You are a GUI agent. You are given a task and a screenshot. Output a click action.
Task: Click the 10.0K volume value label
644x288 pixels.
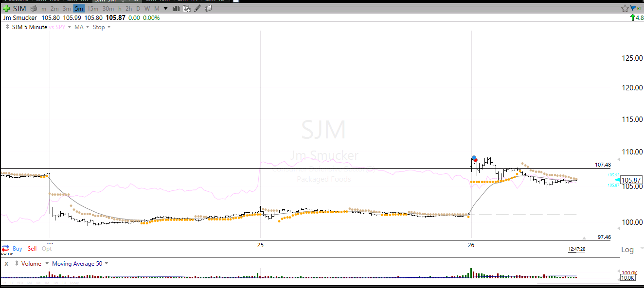[x=628, y=278]
